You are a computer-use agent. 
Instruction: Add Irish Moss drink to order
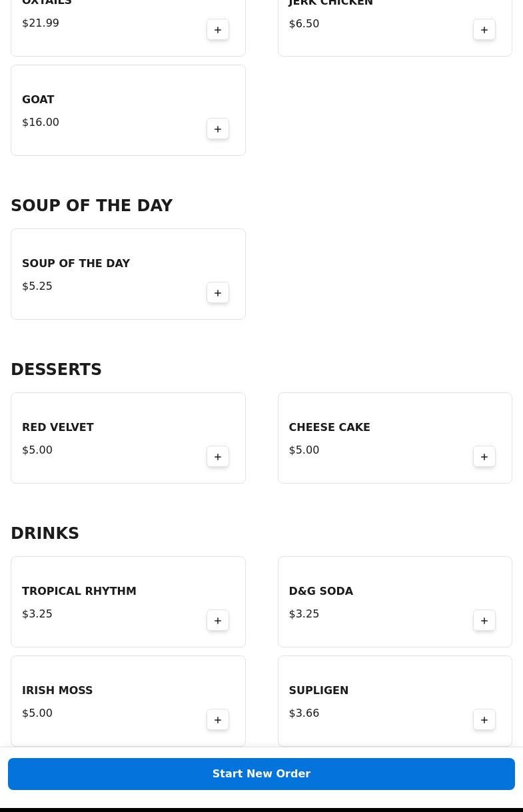pyautogui.click(x=218, y=720)
